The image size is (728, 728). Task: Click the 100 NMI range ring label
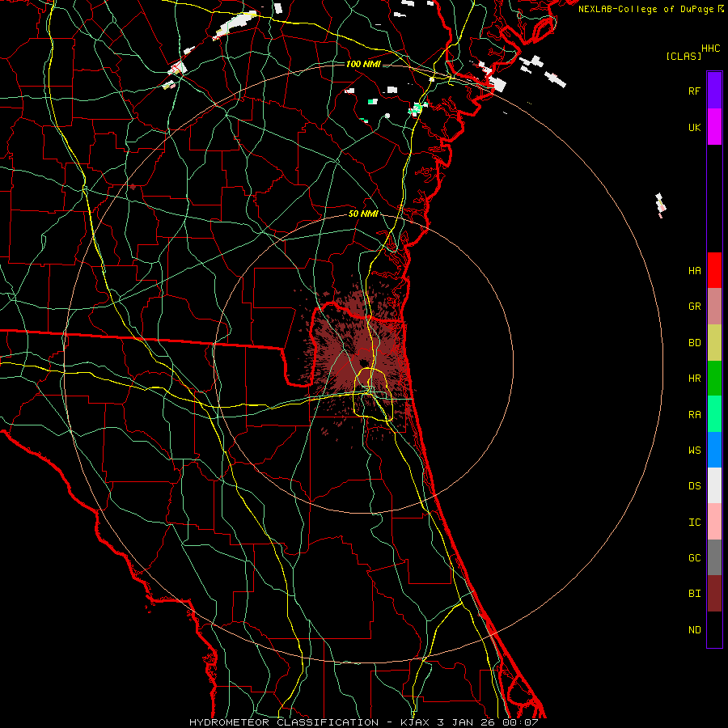(363, 64)
